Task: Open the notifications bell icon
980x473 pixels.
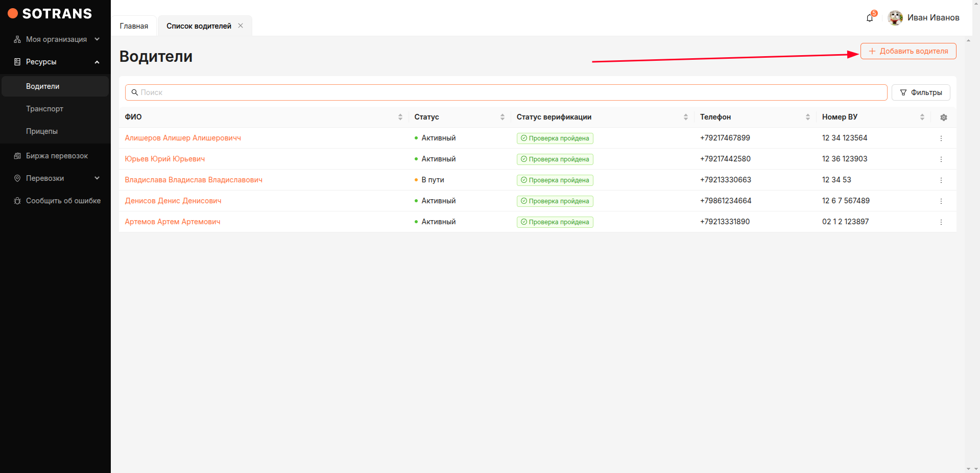Action: tap(870, 18)
